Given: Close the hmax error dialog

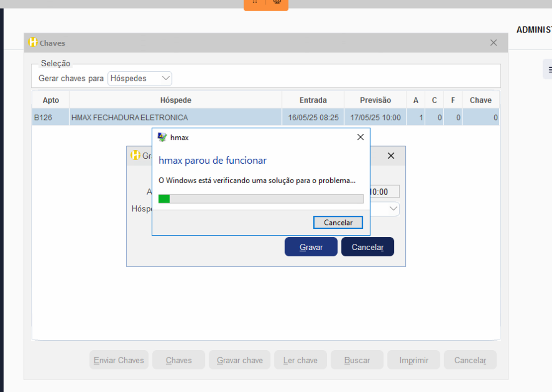Looking at the screenshot, I should [361, 137].
